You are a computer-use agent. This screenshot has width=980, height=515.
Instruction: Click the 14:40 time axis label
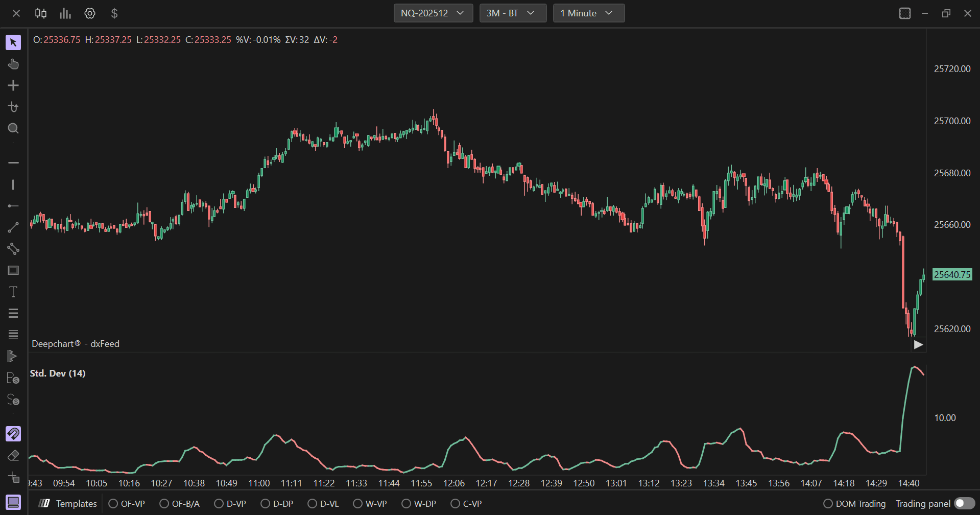909,483
